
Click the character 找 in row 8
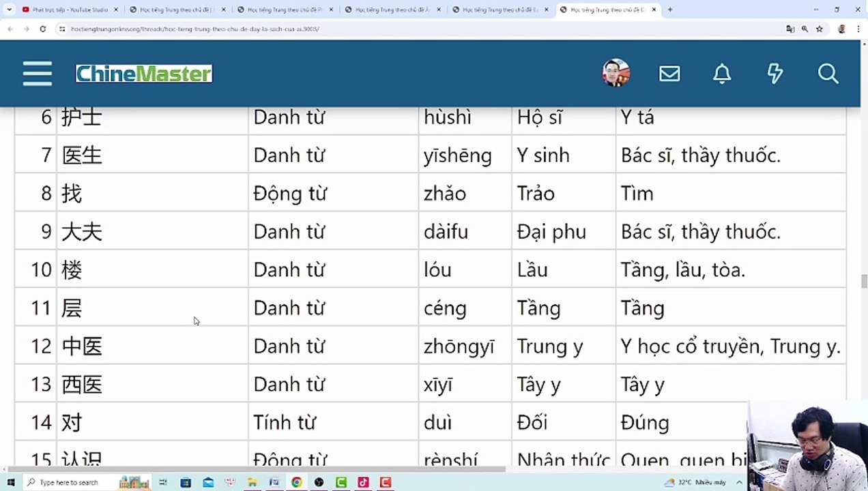[72, 194]
